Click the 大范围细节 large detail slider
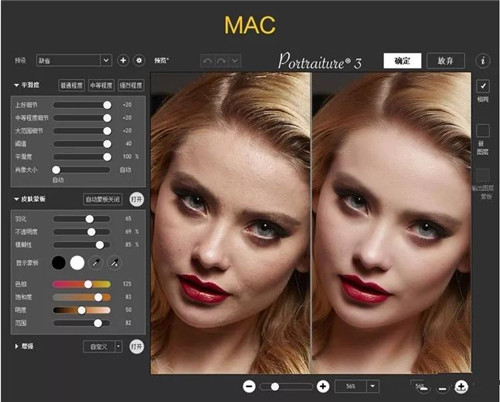Image resolution: width=500 pixels, height=402 pixels. tap(82, 131)
